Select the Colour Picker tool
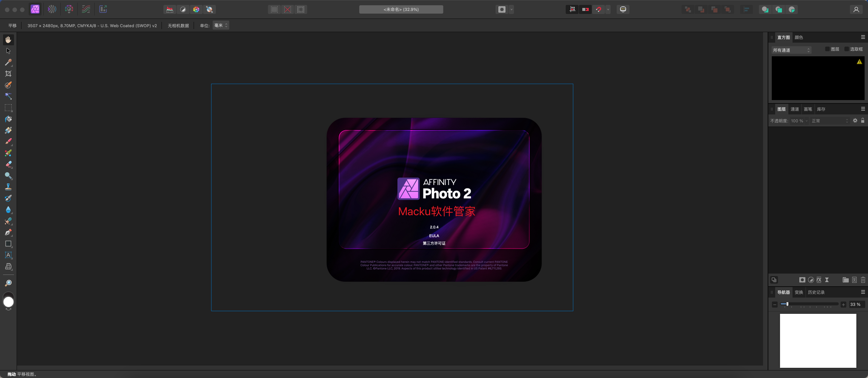The height and width of the screenshot is (378, 868). click(8, 62)
